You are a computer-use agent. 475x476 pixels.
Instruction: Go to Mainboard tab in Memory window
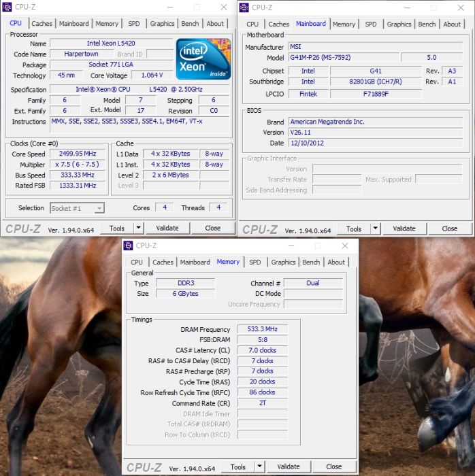pos(195,262)
